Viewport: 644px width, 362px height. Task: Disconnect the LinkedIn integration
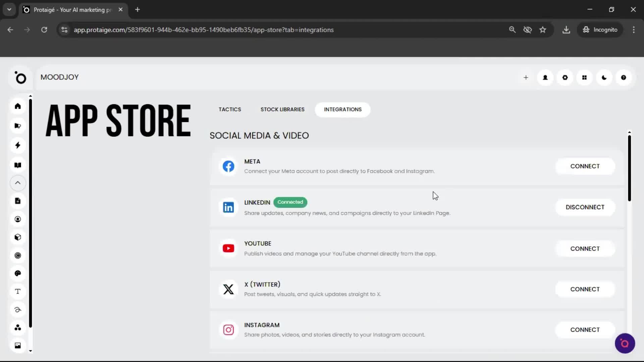pos(585,207)
